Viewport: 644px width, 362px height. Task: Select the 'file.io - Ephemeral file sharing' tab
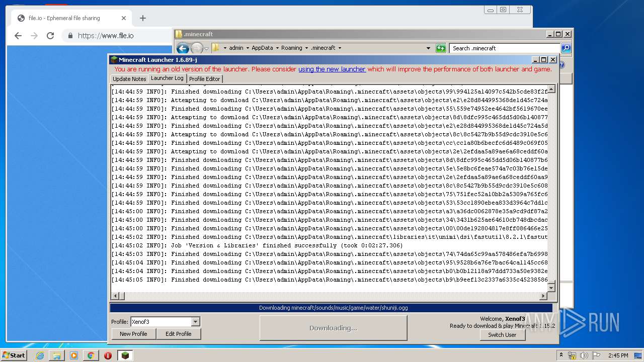tap(70, 18)
